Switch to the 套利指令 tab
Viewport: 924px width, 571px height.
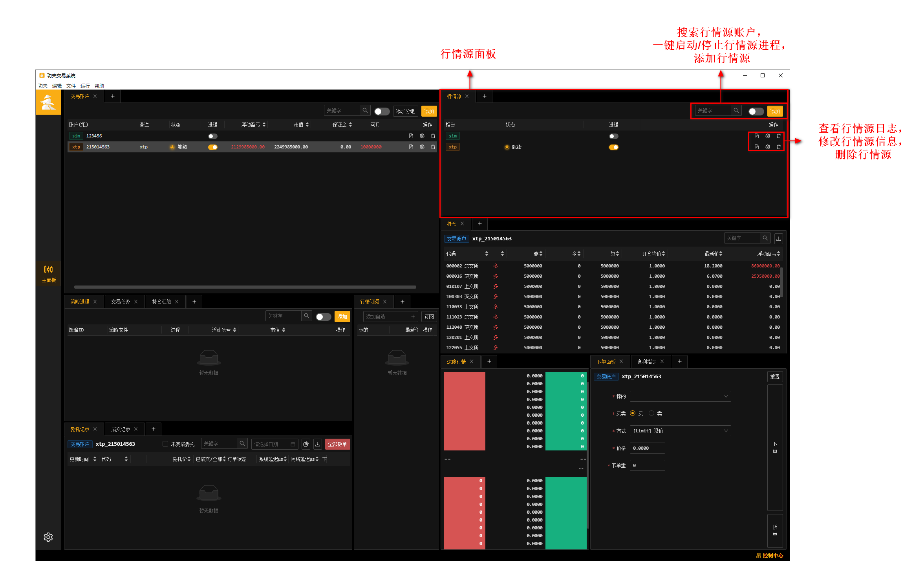pos(647,361)
